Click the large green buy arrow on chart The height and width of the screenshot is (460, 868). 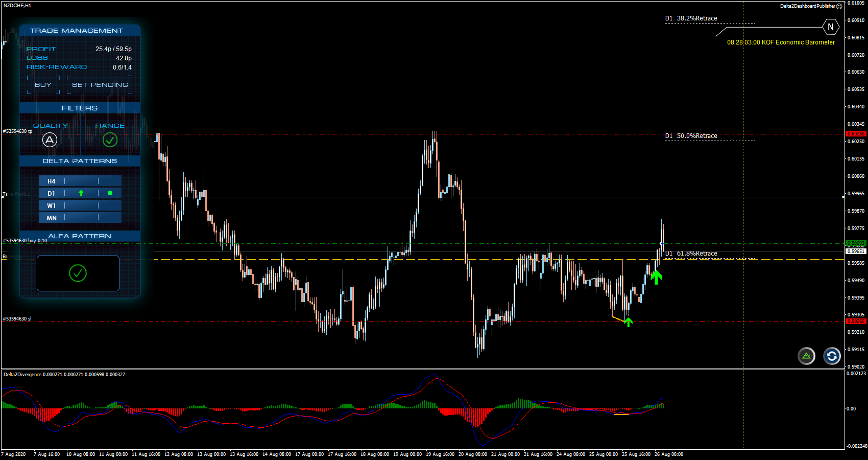coord(656,277)
